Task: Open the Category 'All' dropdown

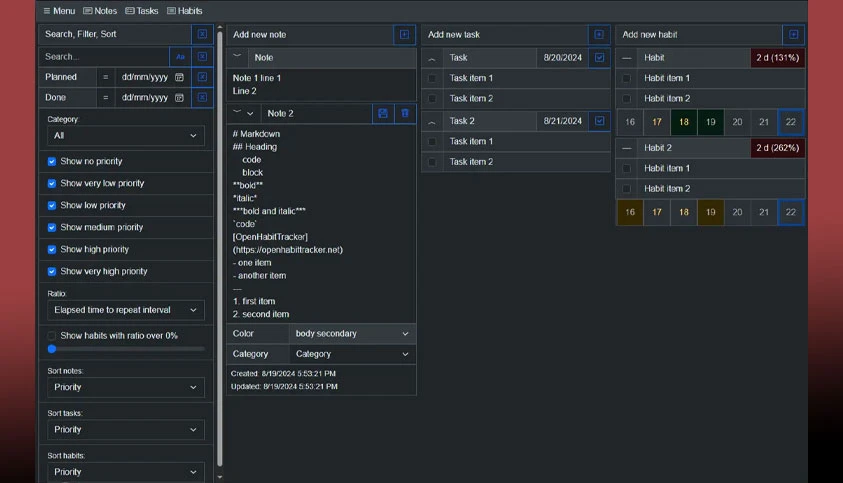Action: (x=126, y=136)
